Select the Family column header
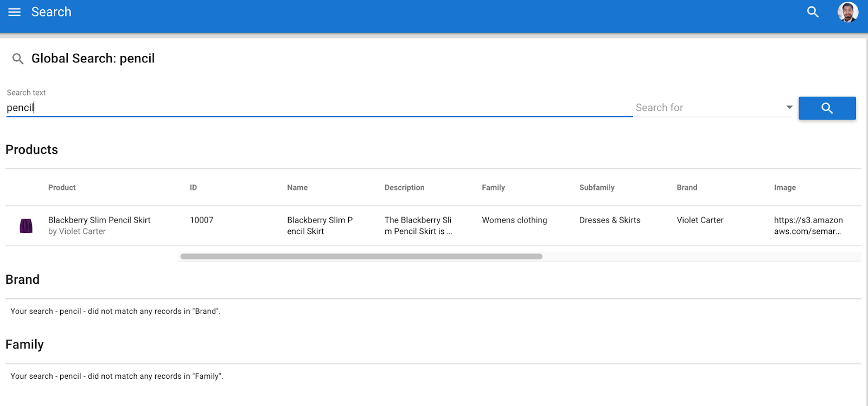Viewport: 868px width, 406px height. 493,187
